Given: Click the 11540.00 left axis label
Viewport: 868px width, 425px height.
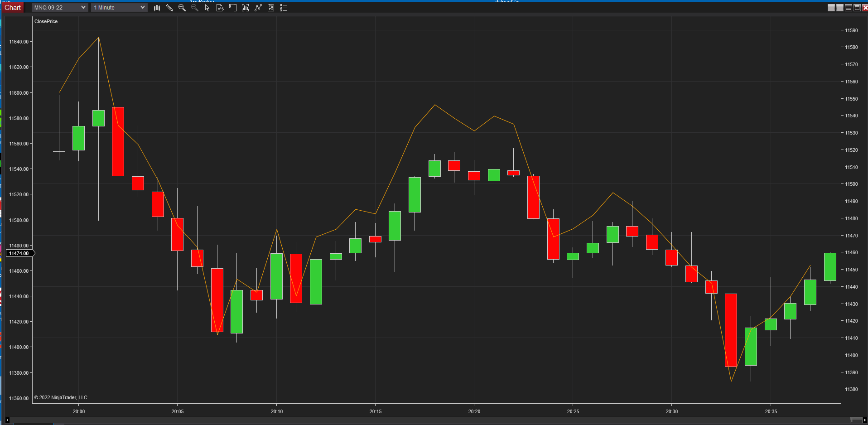Looking at the screenshot, I should [x=19, y=169].
